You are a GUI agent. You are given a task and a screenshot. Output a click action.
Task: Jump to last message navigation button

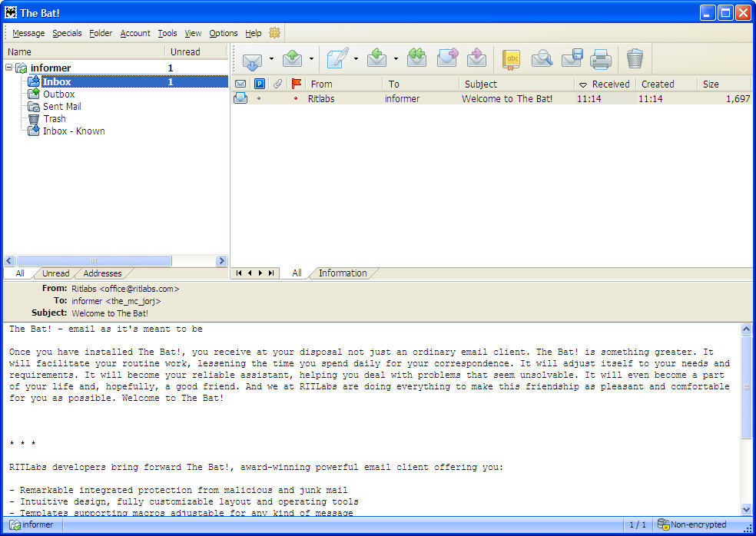click(271, 273)
